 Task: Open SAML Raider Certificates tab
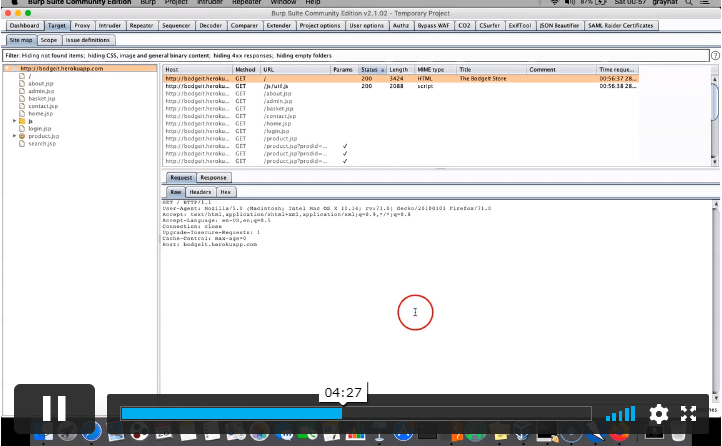click(621, 26)
